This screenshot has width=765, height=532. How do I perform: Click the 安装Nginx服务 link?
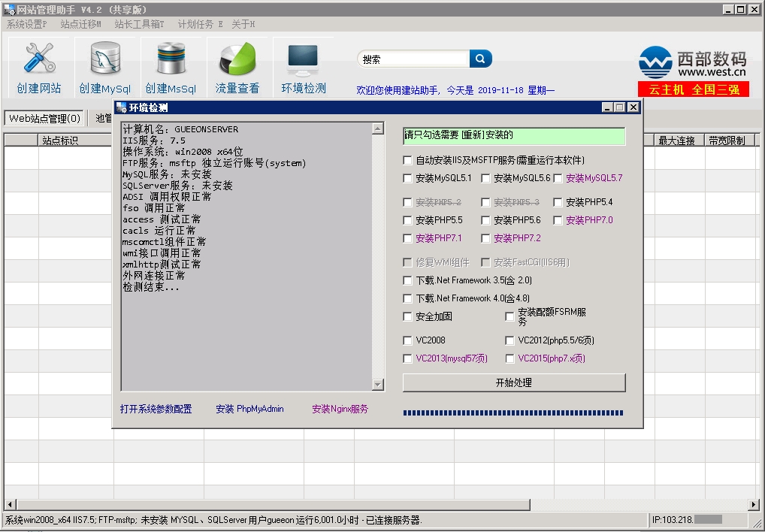tap(340, 410)
